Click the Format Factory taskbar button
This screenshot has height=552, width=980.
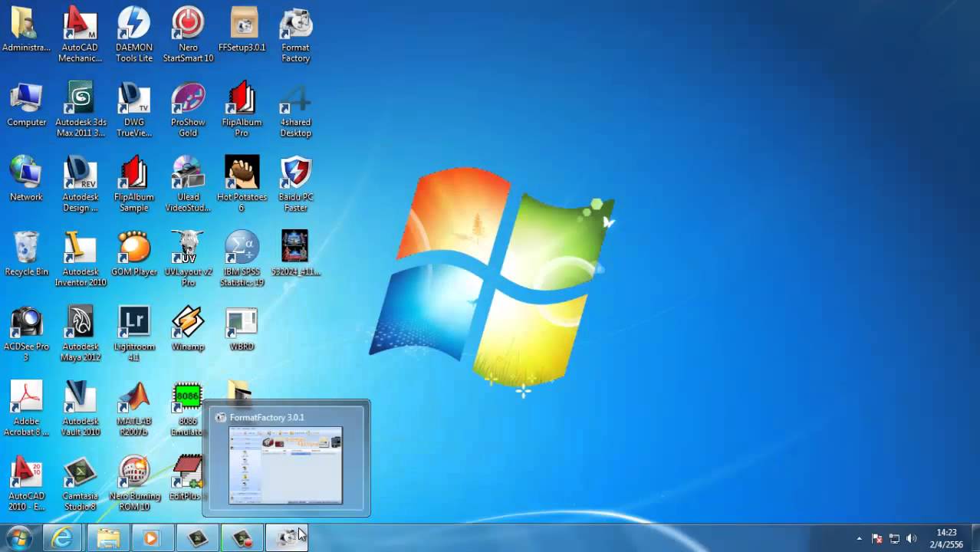(x=286, y=538)
